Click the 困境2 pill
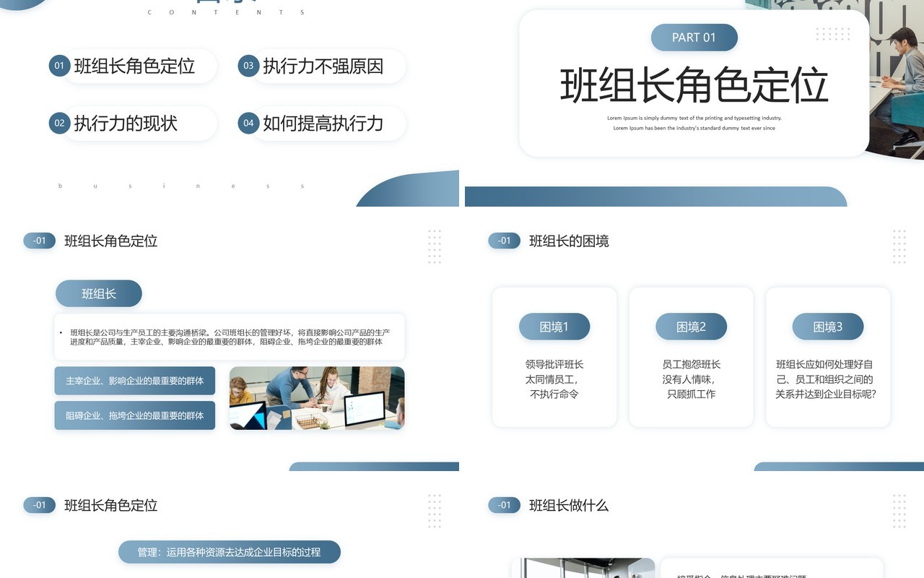The image size is (924, 578). pos(691,327)
